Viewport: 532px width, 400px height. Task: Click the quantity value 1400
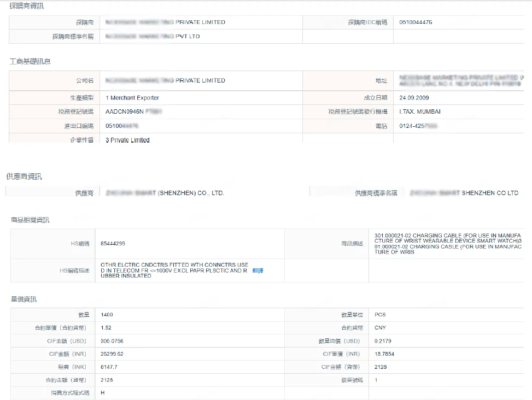pyautogui.click(x=107, y=315)
